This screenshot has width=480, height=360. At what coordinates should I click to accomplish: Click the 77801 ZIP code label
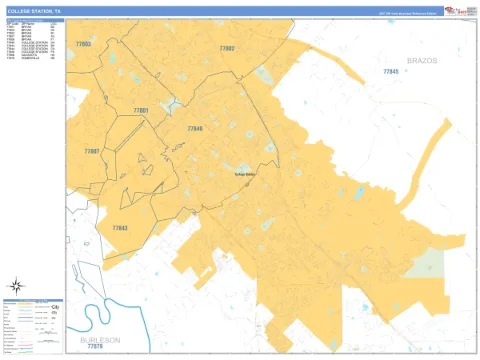pos(141,110)
